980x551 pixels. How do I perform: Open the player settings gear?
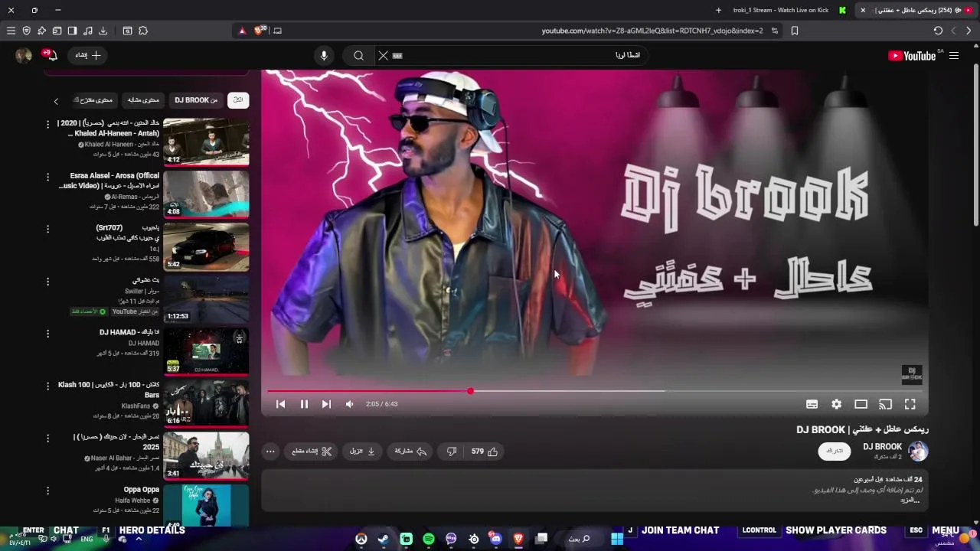coord(836,404)
